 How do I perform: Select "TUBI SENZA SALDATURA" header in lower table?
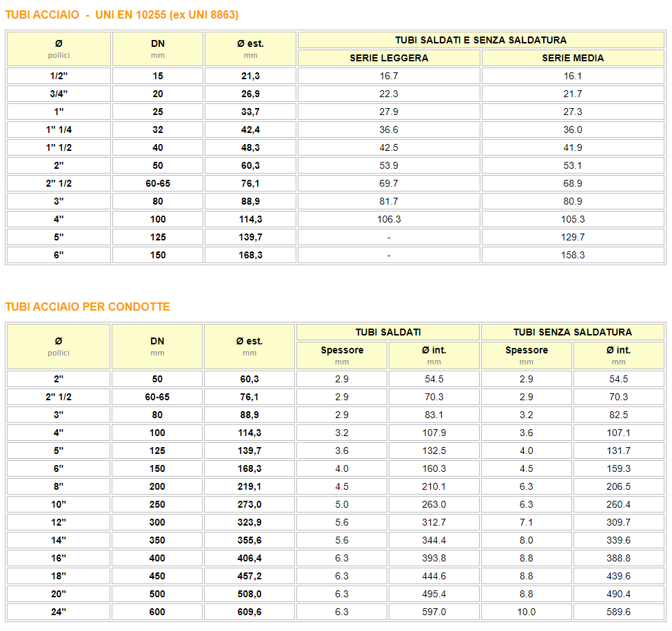(x=573, y=332)
